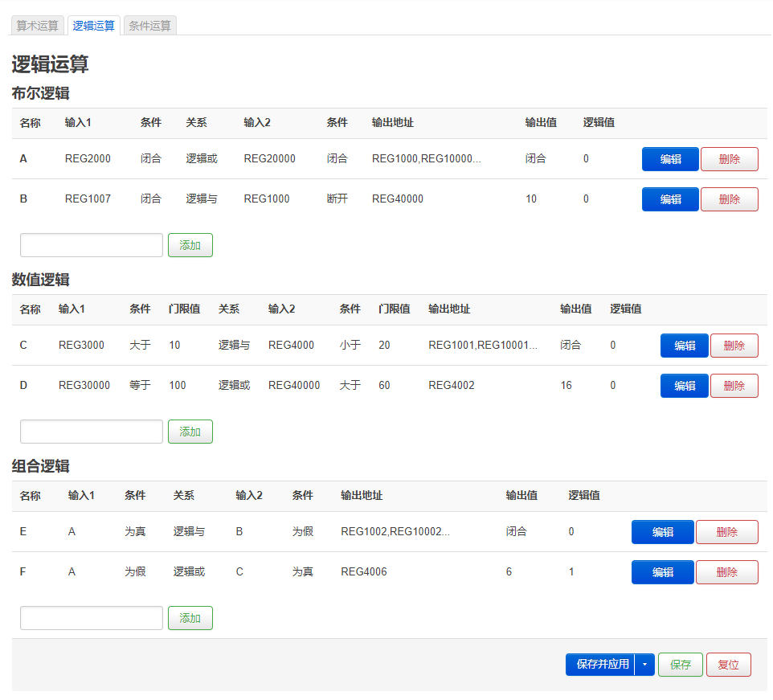This screenshot has width=773, height=700.
Task: Focus the 布尔逻辑 new name input
Action: pos(92,245)
